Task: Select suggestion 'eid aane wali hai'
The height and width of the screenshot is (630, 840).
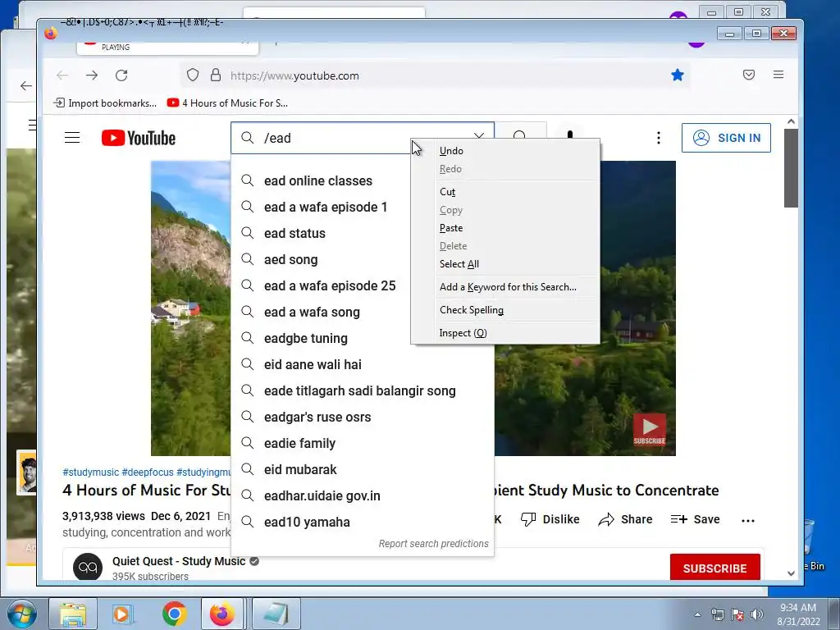Action: tap(362, 364)
